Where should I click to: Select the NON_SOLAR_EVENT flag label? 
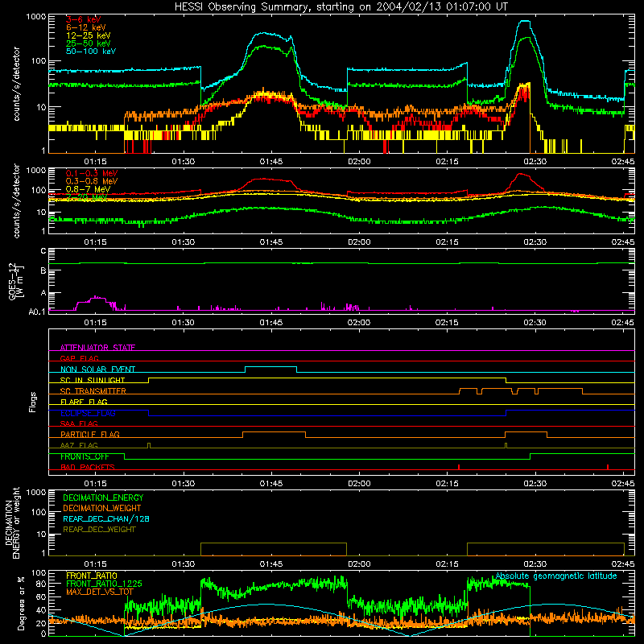(97, 369)
